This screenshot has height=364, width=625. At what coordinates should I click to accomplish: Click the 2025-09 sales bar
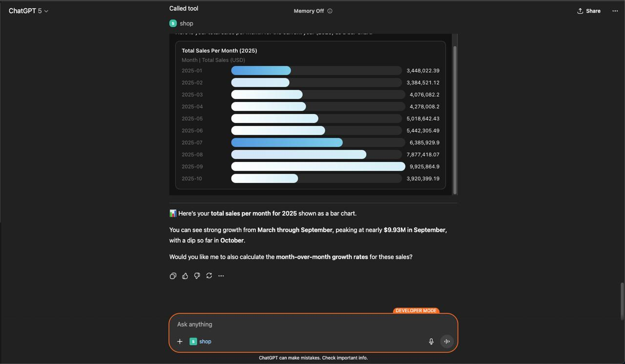(318, 166)
